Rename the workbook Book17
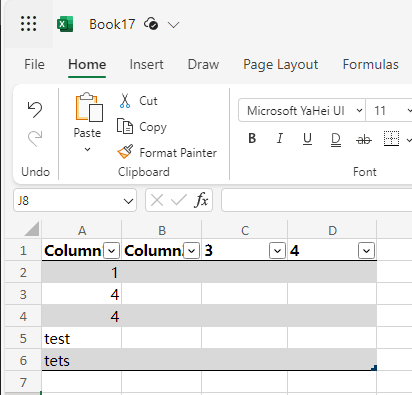This screenshot has width=412, height=395. pyautogui.click(x=112, y=24)
